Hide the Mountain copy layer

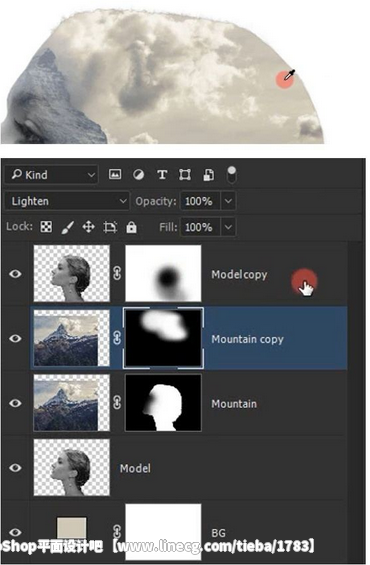[15, 338]
